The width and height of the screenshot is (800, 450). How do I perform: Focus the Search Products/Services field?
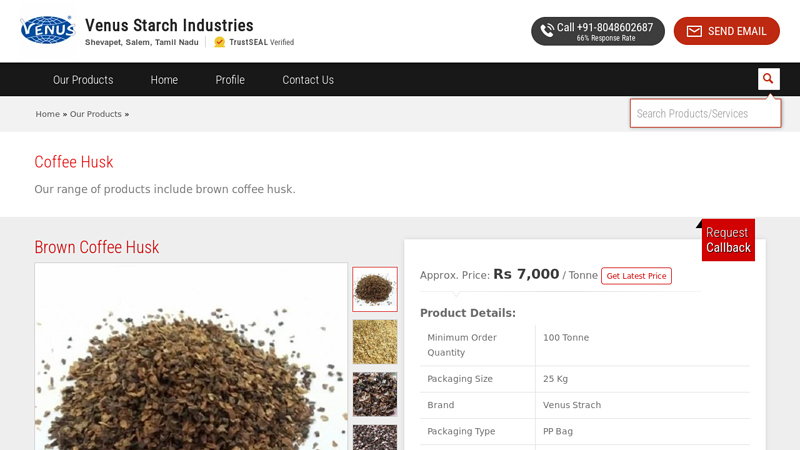tap(705, 113)
